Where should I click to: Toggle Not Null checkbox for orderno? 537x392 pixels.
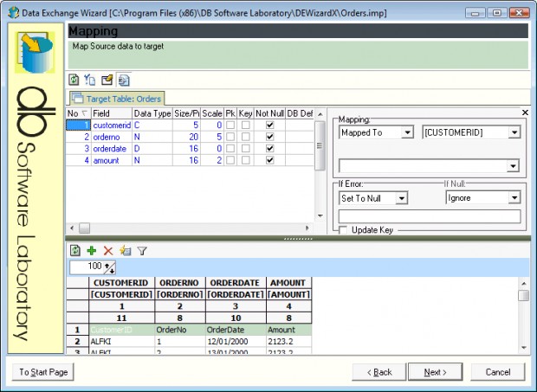click(x=270, y=137)
